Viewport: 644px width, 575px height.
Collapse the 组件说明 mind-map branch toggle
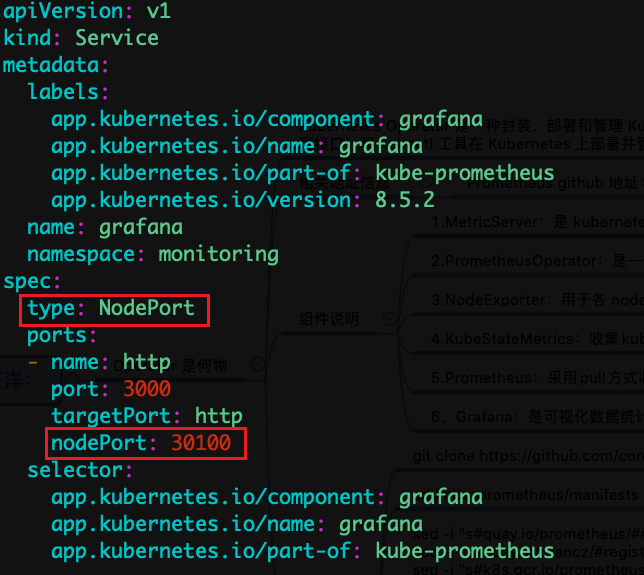click(x=389, y=319)
